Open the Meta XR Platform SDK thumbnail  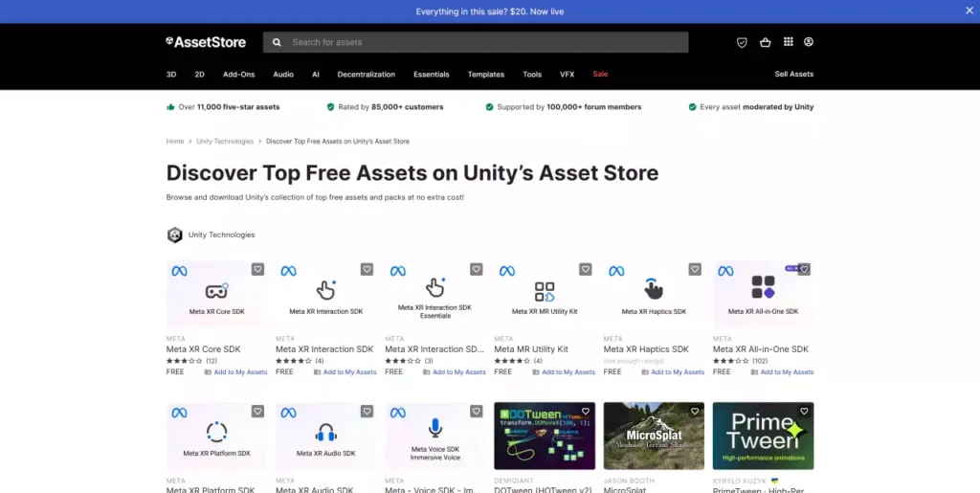click(x=216, y=437)
